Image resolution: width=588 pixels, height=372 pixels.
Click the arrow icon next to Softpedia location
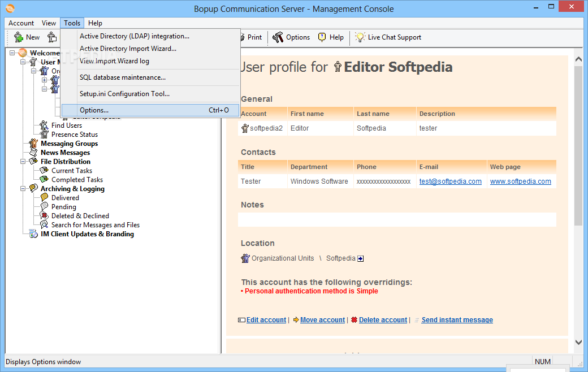point(360,258)
